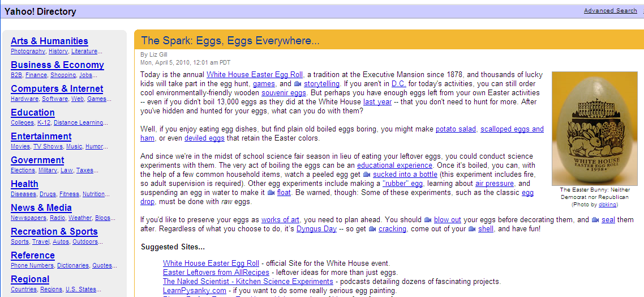Visit the LearnPysanky.com suggested site

194,290
